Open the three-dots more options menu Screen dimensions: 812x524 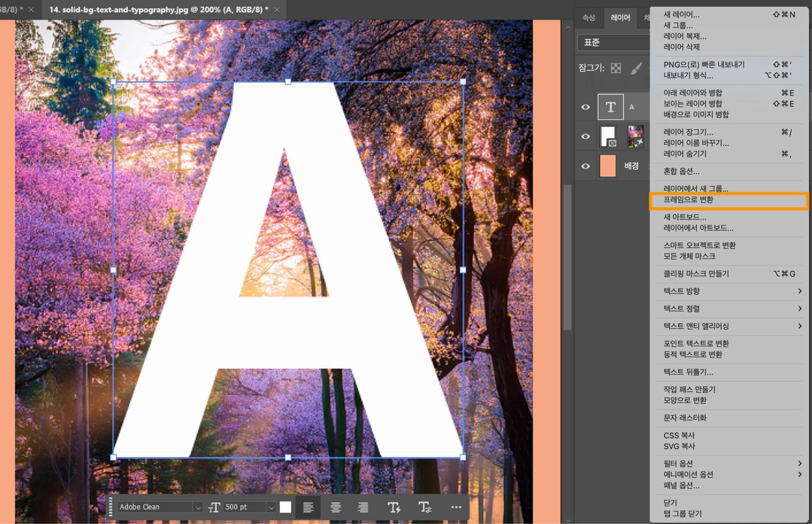point(456,507)
